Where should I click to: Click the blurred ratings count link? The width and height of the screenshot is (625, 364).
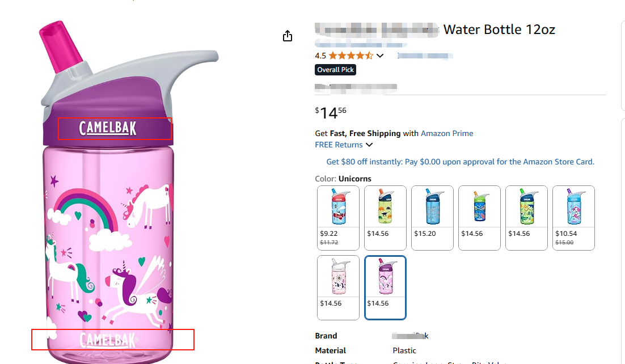(x=425, y=56)
